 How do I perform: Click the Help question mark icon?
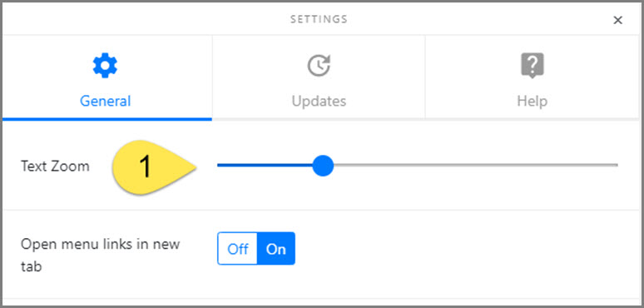(x=533, y=66)
